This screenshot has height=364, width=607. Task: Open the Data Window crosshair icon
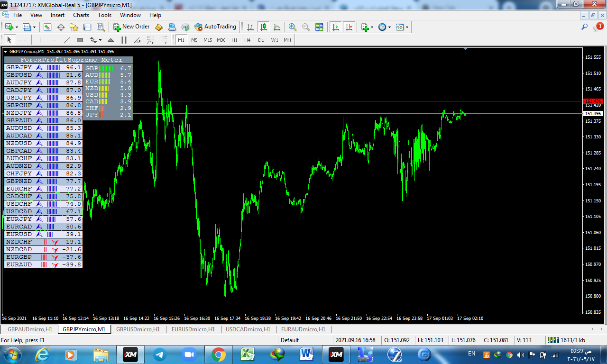coord(61,27)
